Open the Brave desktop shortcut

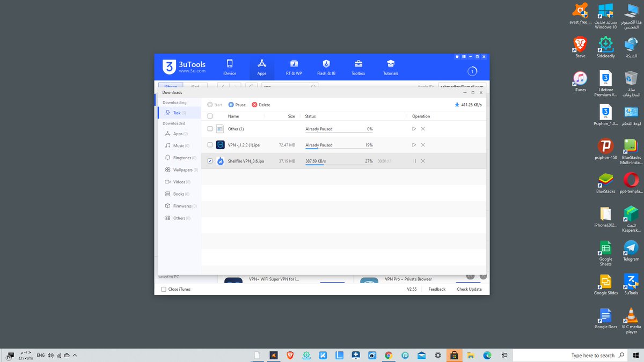click(x=580, y=48)
